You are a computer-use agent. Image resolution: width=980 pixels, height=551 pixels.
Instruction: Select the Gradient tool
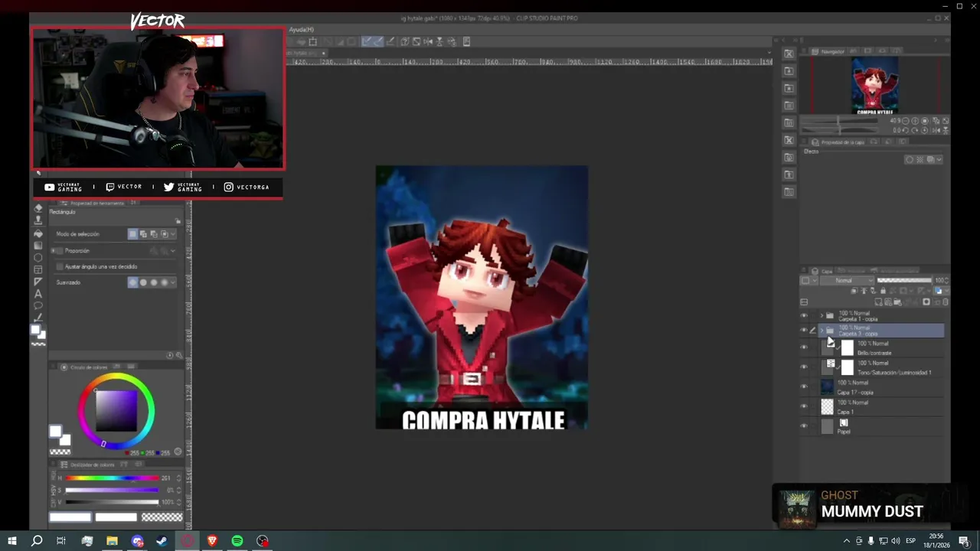[x=38, y=246]
